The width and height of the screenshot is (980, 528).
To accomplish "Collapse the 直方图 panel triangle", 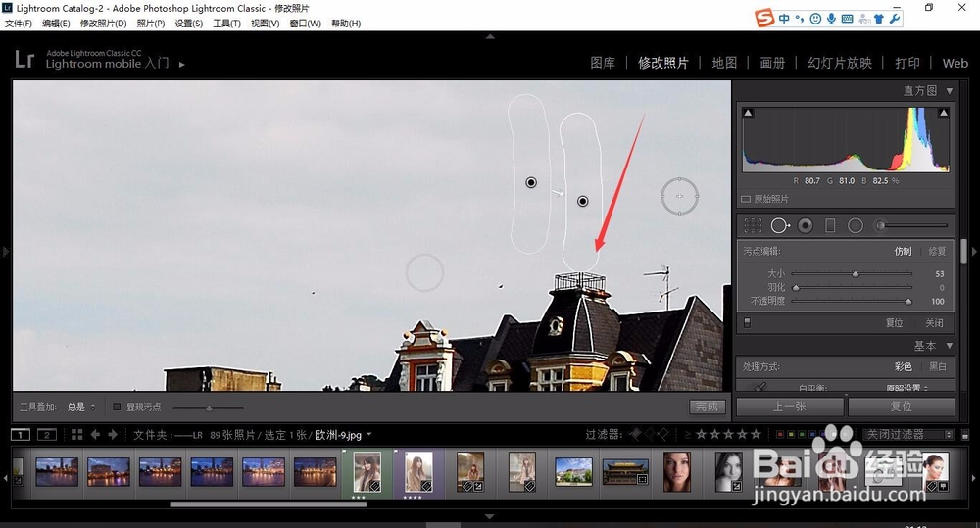I will pyautogui.click(x=950, y=91).
